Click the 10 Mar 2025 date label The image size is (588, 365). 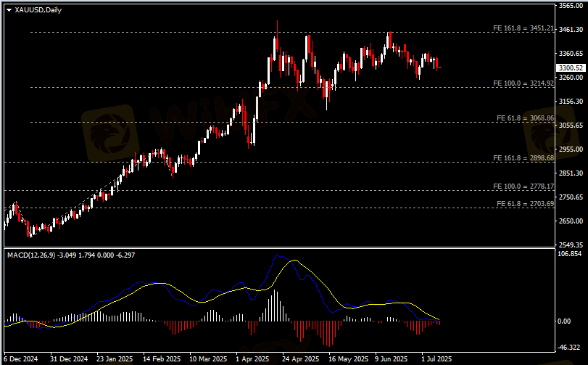coord(208,359)
